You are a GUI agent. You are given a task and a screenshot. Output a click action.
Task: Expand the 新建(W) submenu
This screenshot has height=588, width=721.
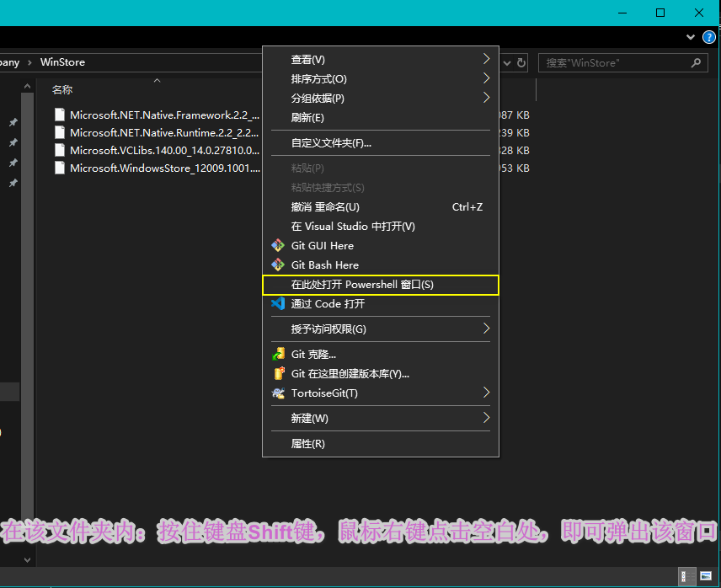point(487,418)
